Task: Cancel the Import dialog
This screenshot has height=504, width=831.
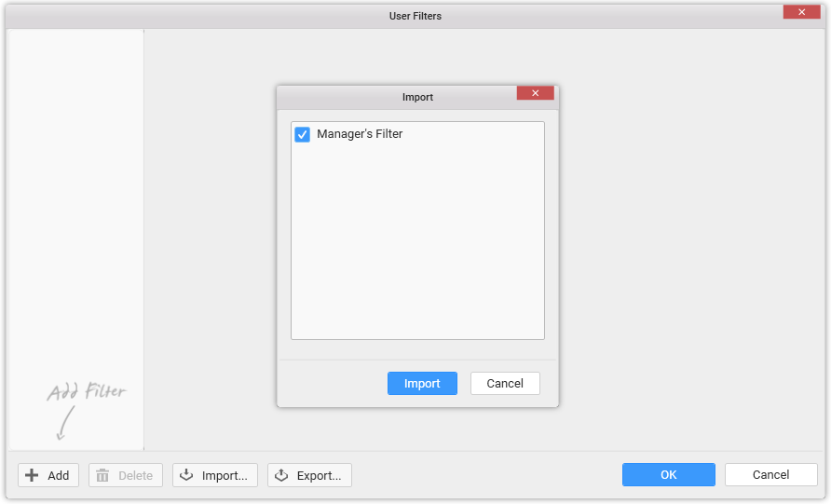Action: click(505, 383)
